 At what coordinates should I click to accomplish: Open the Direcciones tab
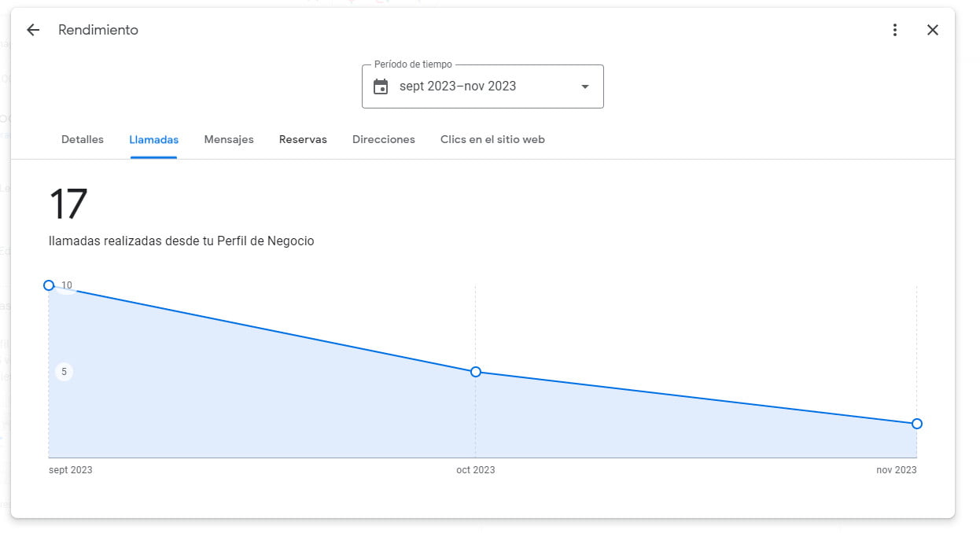tap(384, 139)
